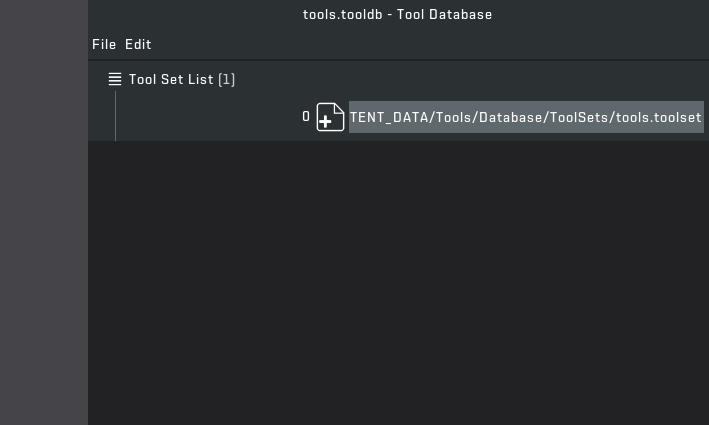Collapse the Tool Set List header label
The image size is (709, 425).
point(171,80)
